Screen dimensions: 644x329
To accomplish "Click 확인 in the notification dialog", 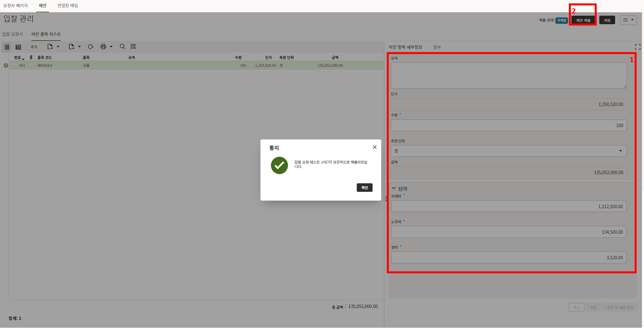I will pyautogui.click(x=364, y=188).
